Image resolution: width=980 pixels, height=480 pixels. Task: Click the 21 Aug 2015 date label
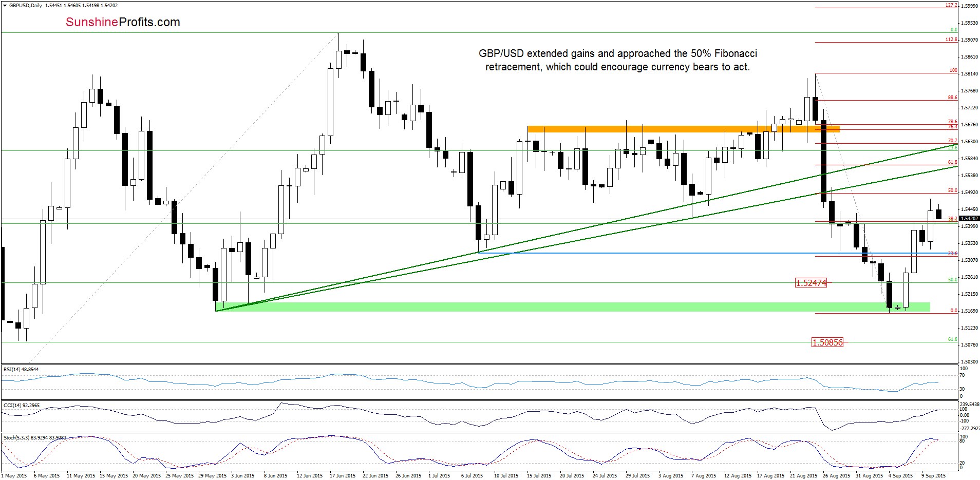click(x=803, y=476)
